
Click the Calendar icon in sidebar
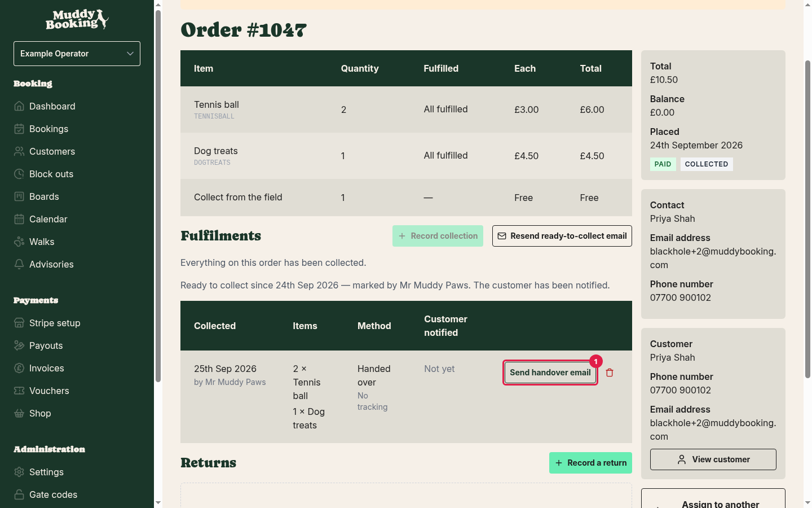point(19,219)
